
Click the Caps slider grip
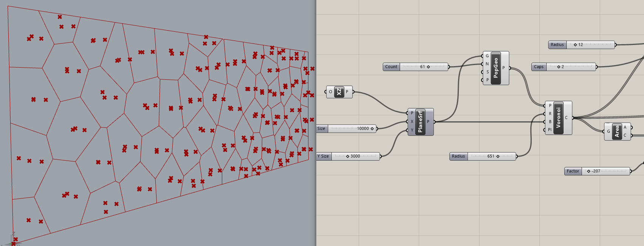[x=559, y=67]
